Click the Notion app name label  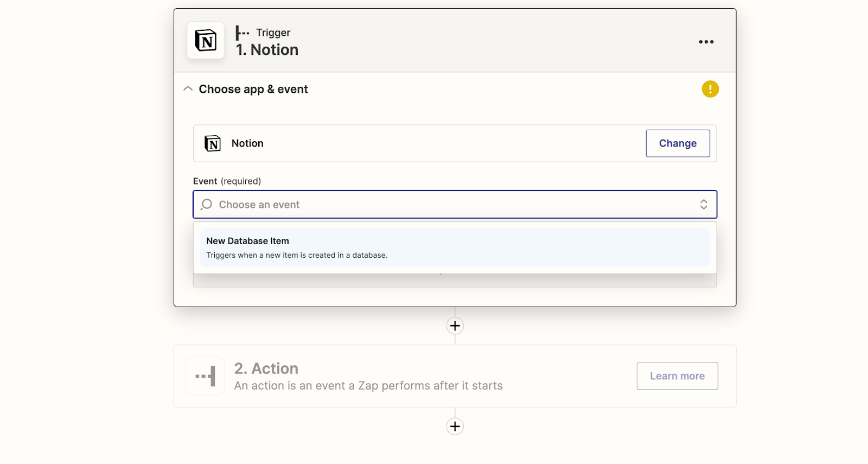247,143
